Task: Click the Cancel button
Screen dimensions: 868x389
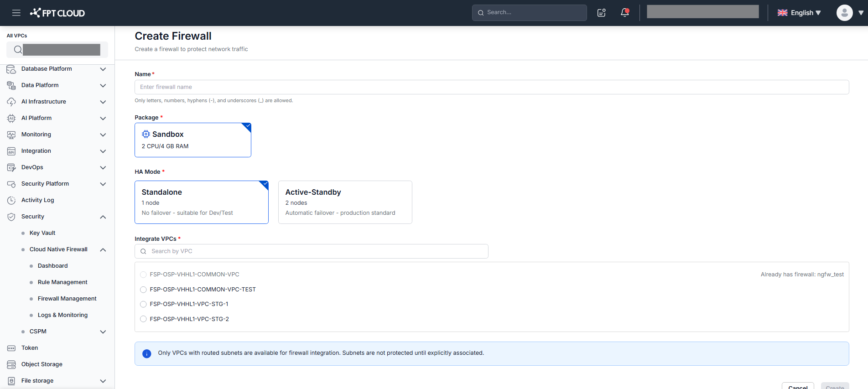Action: pos(798,387)
